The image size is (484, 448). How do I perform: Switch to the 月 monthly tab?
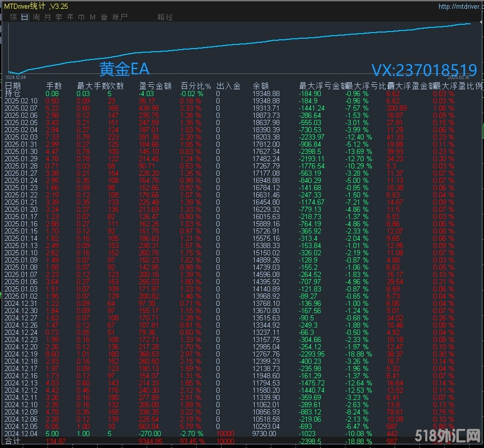pos(48,17)
